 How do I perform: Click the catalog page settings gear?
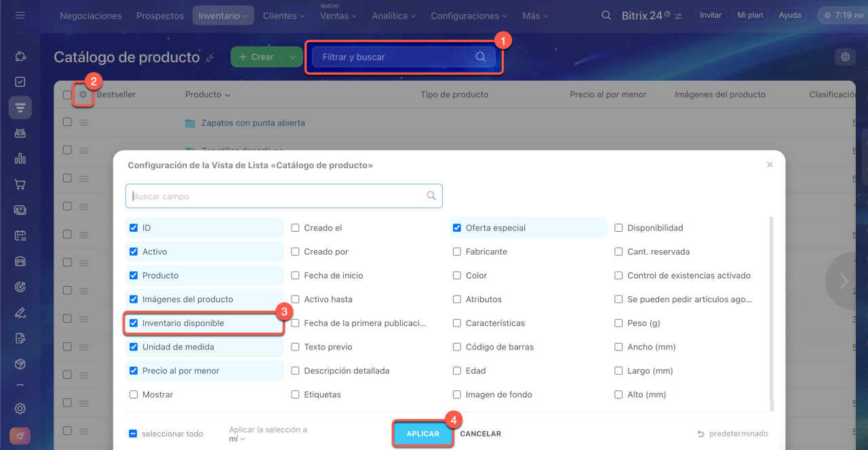pyautogui.click(x=845, y=57)
